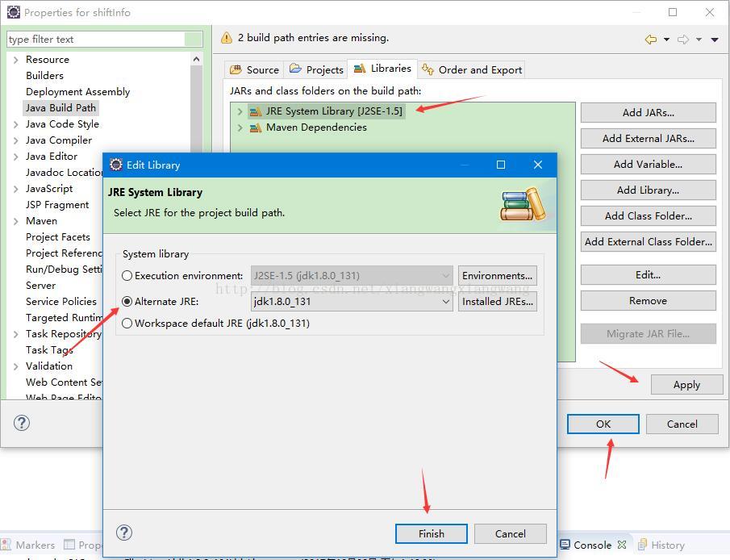Click the Environments... button

pos(497,276)
